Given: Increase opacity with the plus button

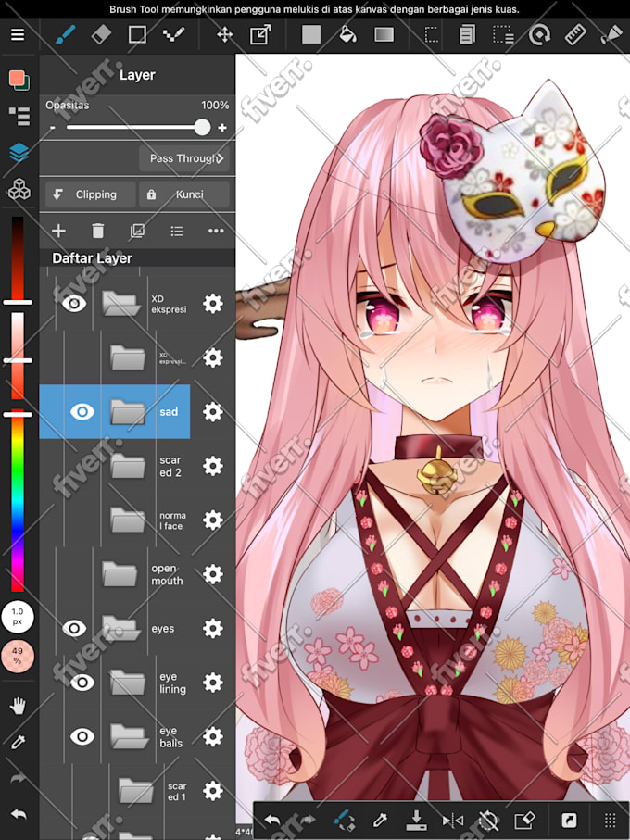Looking at the screenshot, I should [222, 128].
